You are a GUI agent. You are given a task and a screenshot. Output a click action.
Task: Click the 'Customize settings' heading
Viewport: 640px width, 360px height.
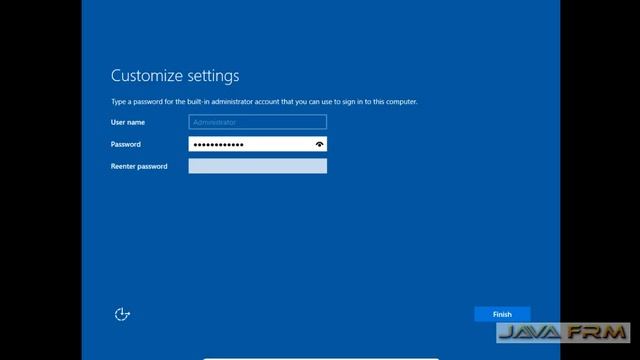coord(175,76)
